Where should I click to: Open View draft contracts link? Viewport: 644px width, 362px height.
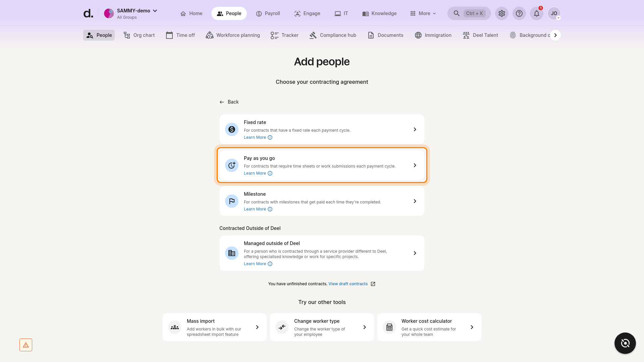(x=348, y=284)
